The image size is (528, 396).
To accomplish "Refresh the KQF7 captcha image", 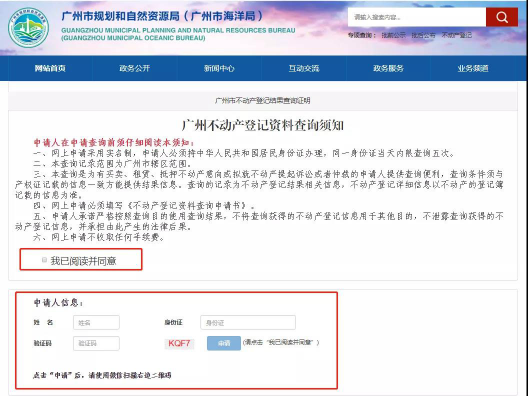I will pos(179,343).
